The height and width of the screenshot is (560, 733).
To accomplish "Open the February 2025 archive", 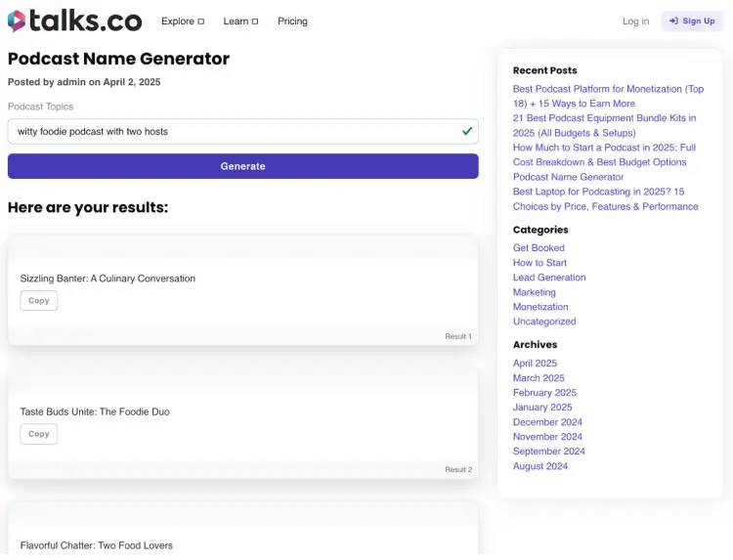I will pos(544,393).
